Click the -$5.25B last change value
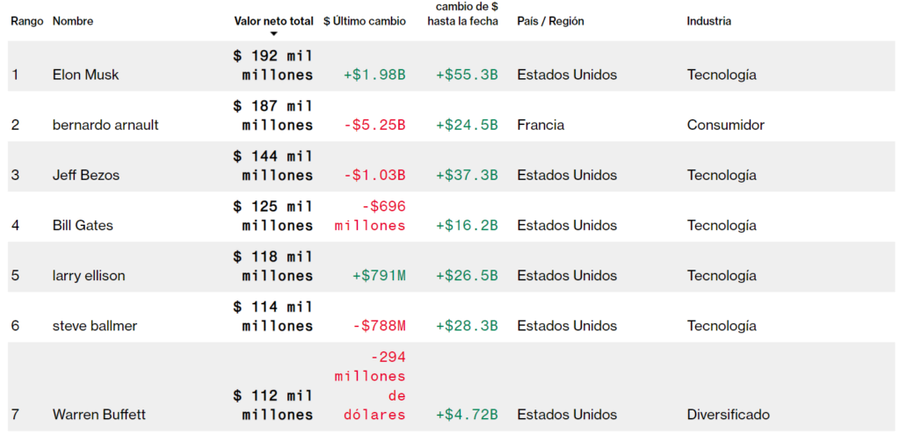Screen dimensions: 900x434 coord(374,125)
